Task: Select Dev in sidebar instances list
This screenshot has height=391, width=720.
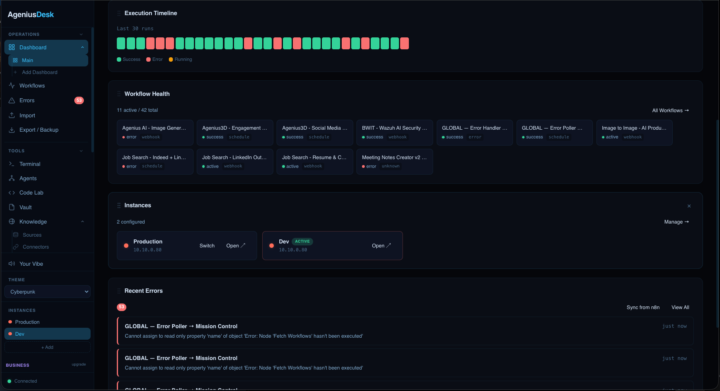Action: (47, 334)
